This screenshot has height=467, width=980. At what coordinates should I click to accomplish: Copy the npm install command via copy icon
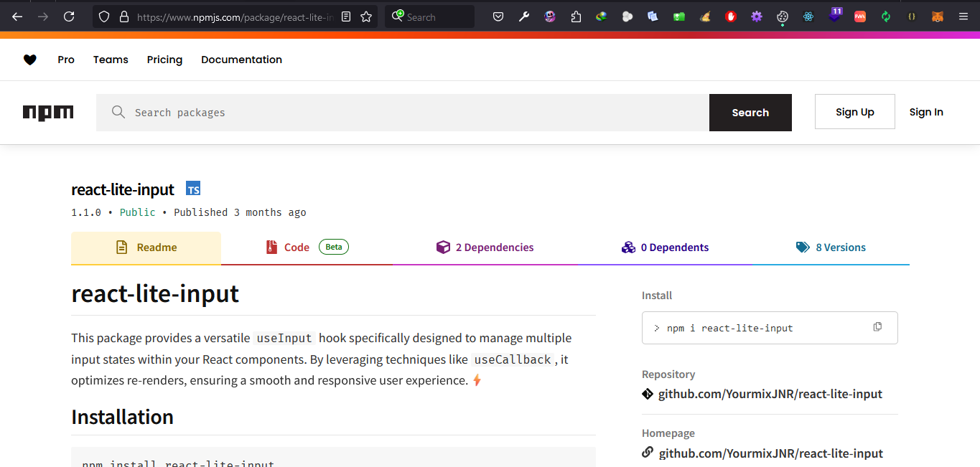click(877, 327)
